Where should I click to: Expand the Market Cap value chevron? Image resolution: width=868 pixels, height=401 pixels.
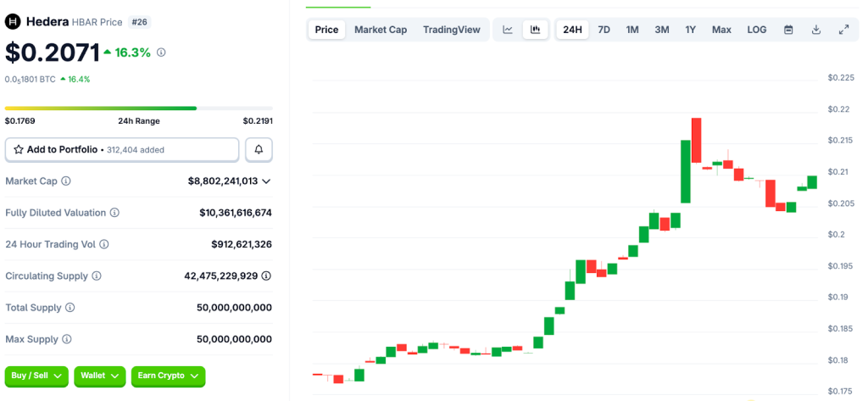[266, 181]
